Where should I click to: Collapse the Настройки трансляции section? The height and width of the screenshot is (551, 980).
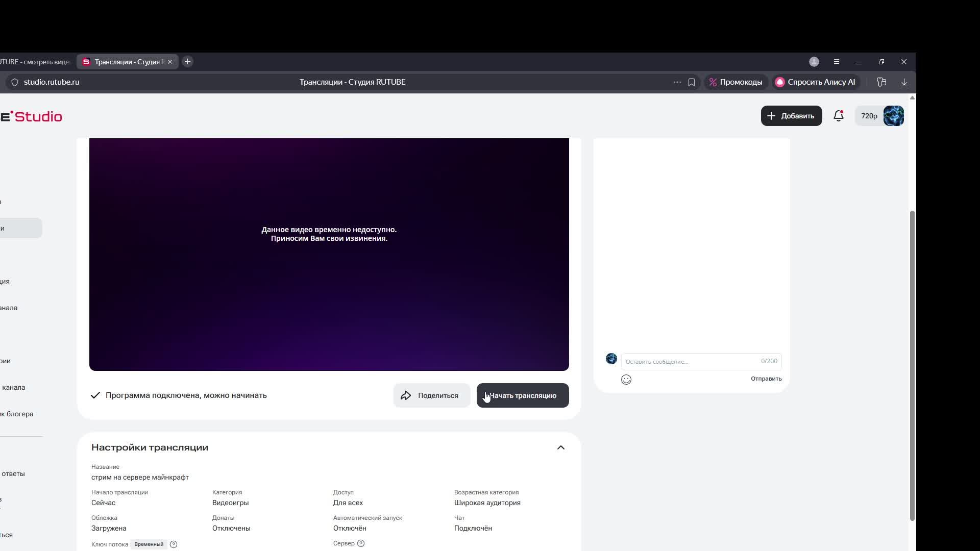coord(560,447)
